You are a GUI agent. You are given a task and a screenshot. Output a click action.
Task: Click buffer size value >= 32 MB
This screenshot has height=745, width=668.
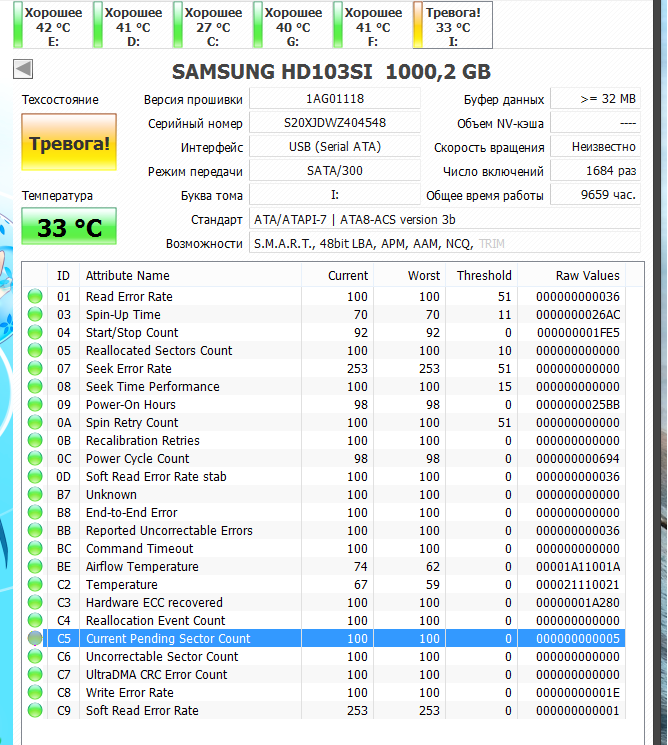pyautogui.click(x=595, y=99)
